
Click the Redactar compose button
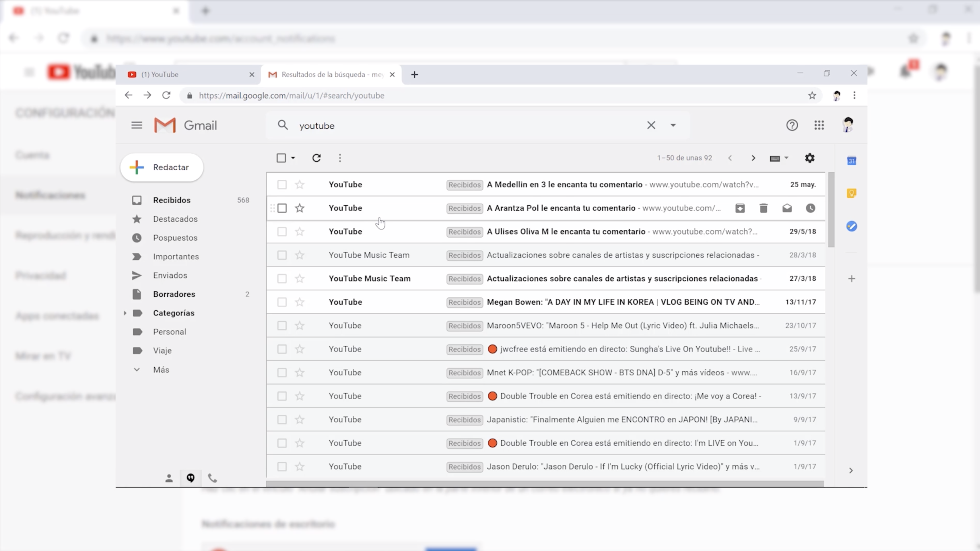tap(162, 168)
